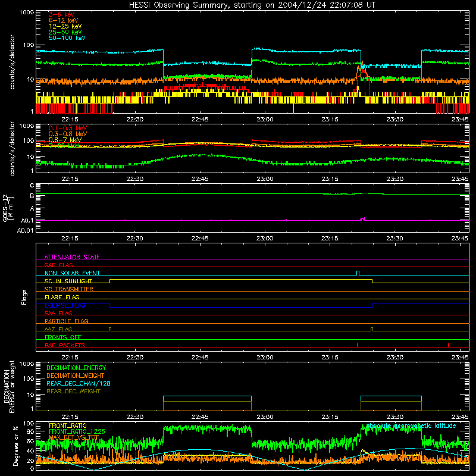This screenshot has width=476, height=476.
Task: Click the FLARE_FLAG label
Action: [x=62, y=297]
